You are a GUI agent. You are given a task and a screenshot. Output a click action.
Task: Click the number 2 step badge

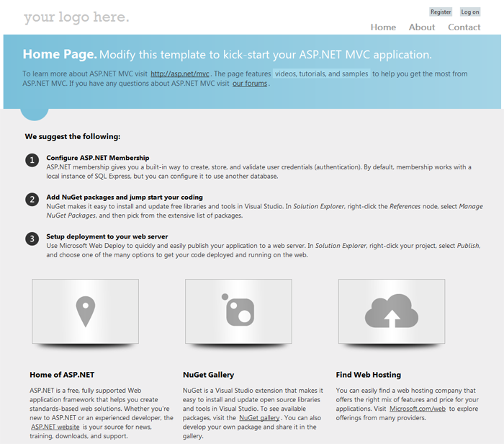tap(32, 200)
